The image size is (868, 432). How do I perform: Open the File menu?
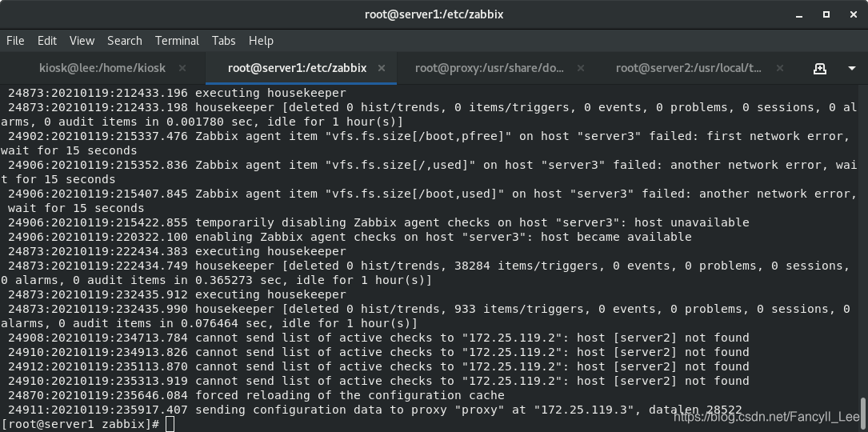[x=15, y=41]
